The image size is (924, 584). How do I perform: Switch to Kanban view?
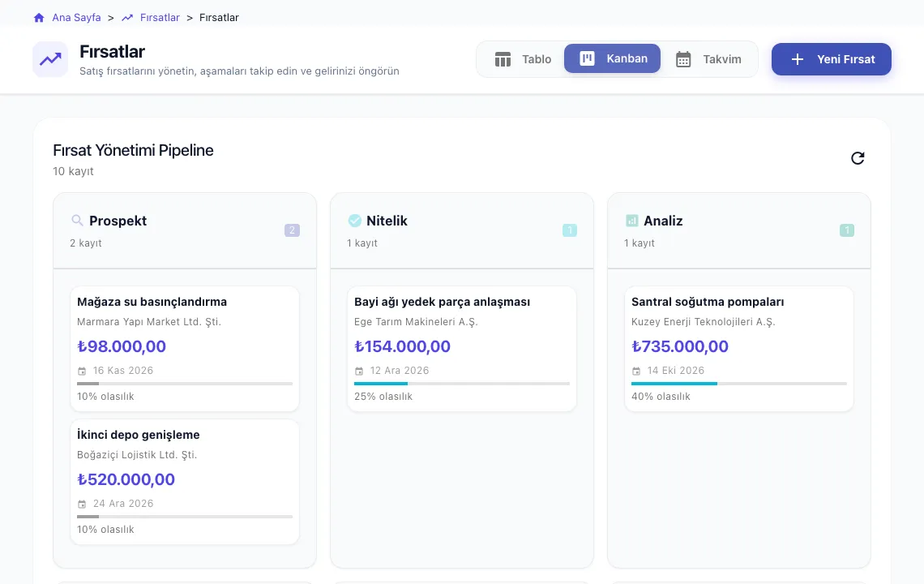pyautogui.click(x=612, y=58)
